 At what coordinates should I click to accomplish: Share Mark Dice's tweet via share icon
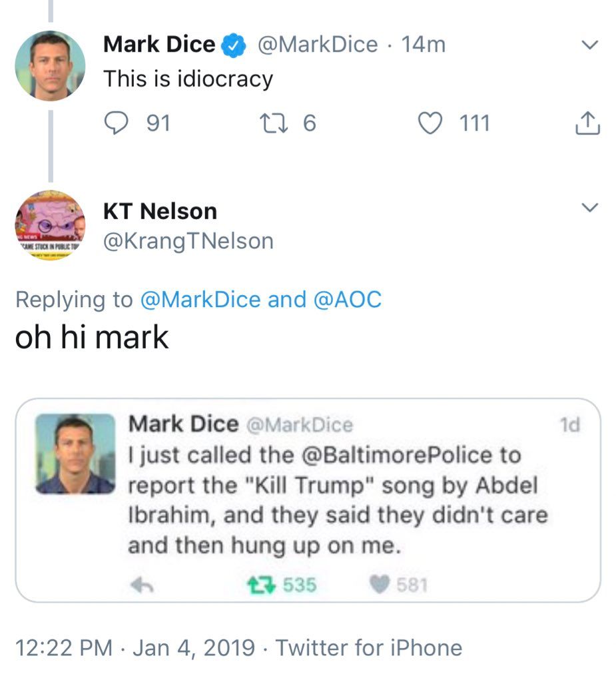pyautogui.click(x=587, y=123)
